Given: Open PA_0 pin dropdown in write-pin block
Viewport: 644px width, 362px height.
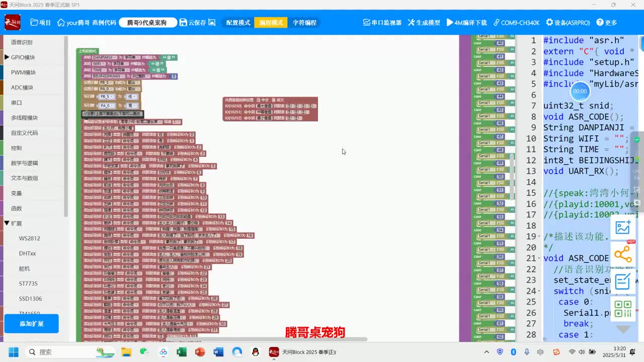Looking at the screenshot, I should point(106,106).
